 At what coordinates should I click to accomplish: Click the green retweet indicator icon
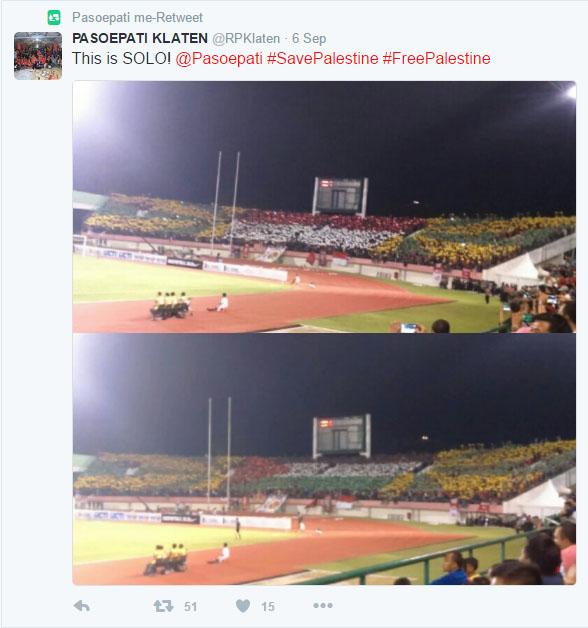pyautogui.click(x=54, y=17)
